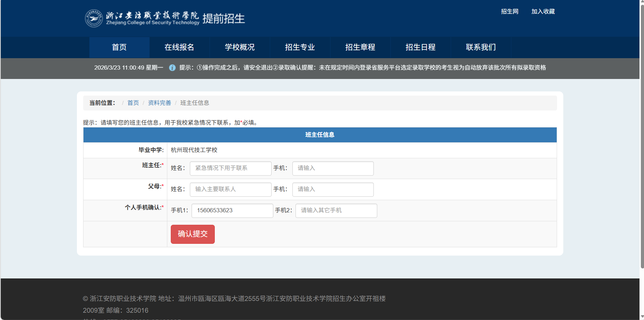The height and width of the screenshot is (320, 644).
Task: Focus the 手机2 other phone field
Action: pos(336,211)
